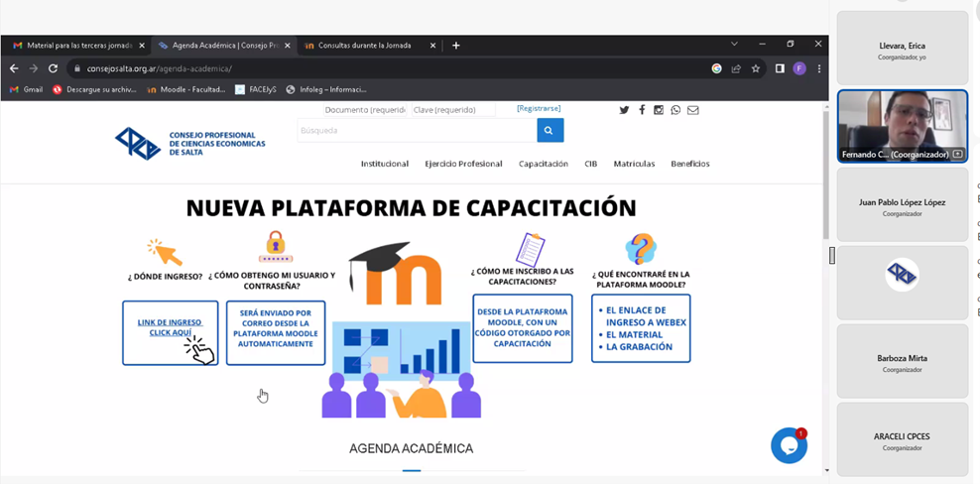Click the scrollbar down arrow
The image size is (980, 484).
coord(826,470)
